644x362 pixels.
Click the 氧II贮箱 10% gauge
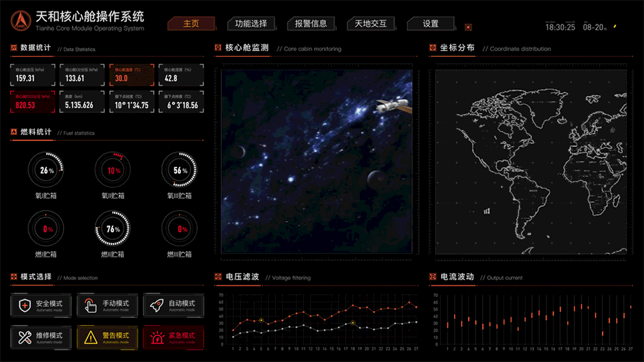coord(113,170)
